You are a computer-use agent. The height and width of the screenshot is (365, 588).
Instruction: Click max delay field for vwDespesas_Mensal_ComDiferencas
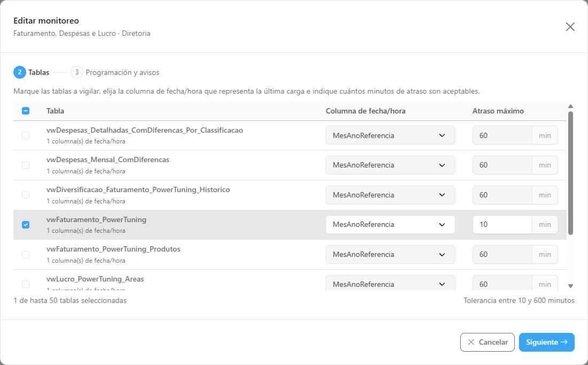tap(502, 165)
